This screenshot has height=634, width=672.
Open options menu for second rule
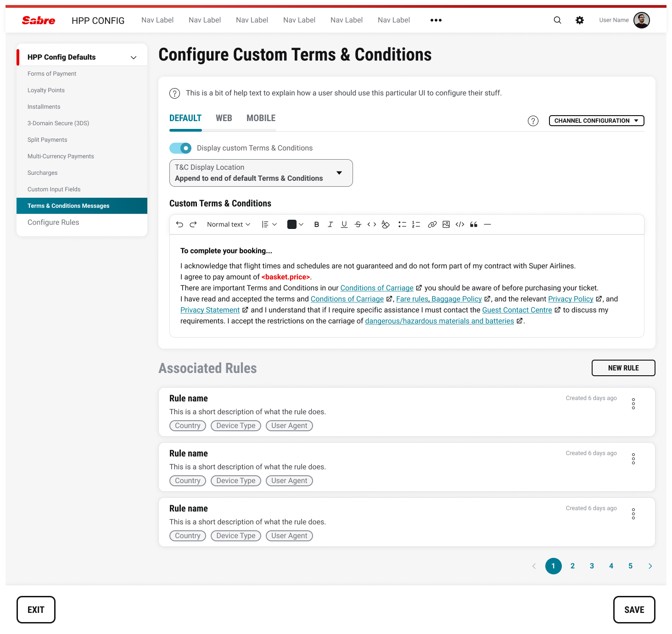tap(633, 459)
